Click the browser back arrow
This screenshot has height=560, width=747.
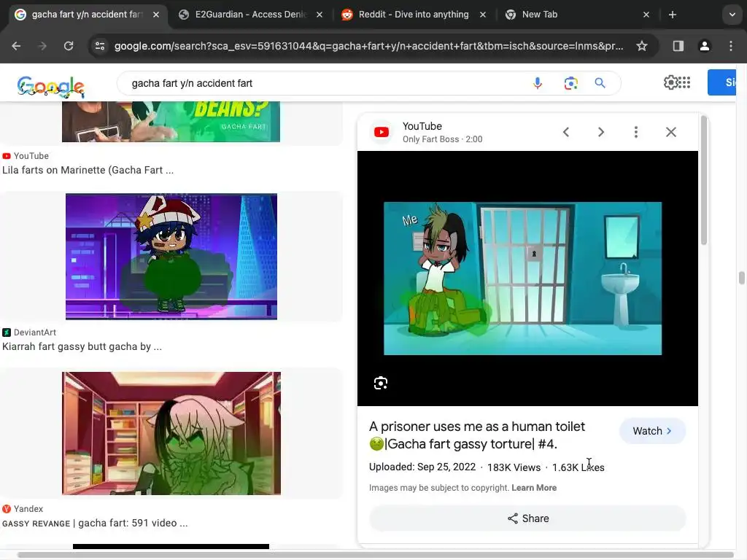click(16, 46)
